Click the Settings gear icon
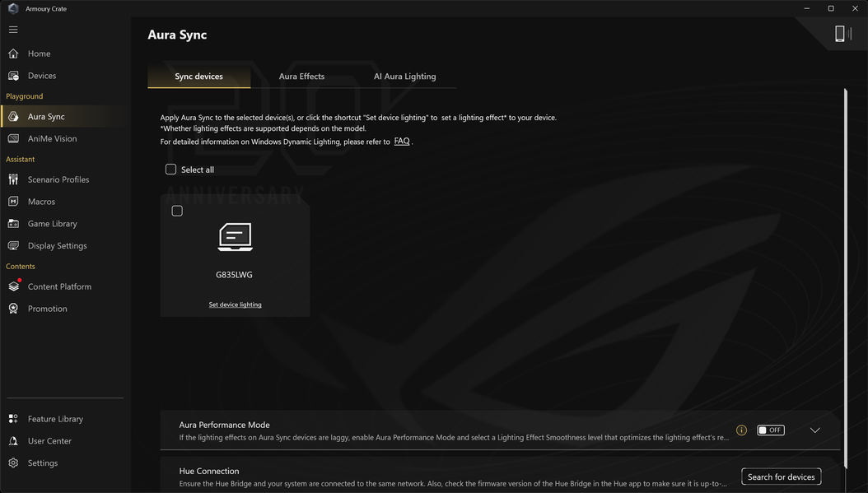 point(13,463)
